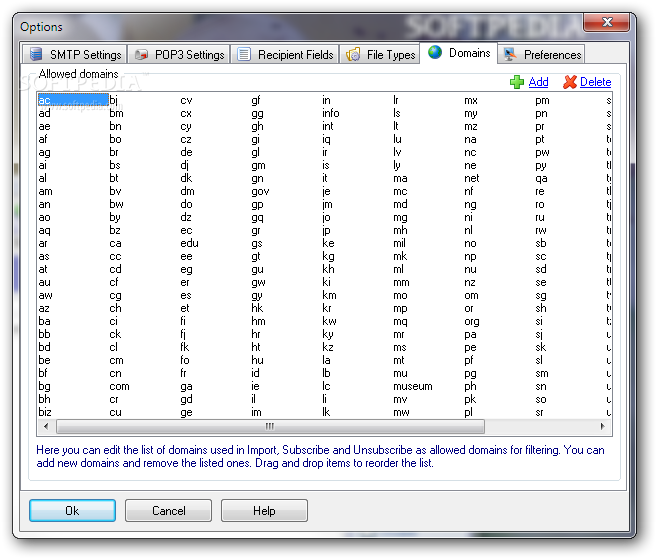Image resolution: width=657 pixels, height=559 pixels.
Task: Go to the File Types tab
Action: 380,54
